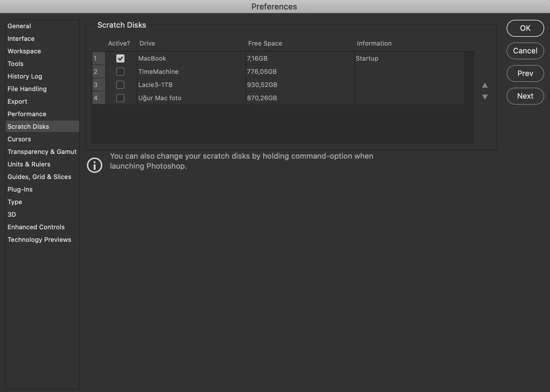Open the Technology Previews section
This screenshot has height=392, width=550.
(x=39, y=240)
